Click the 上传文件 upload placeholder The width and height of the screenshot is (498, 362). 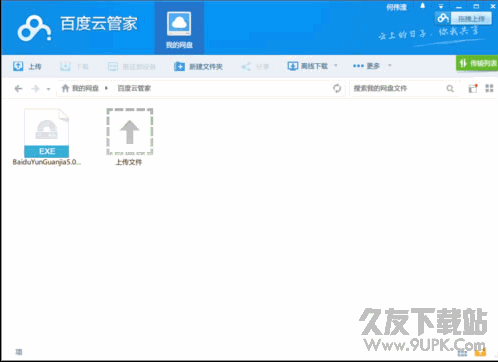point(129,137)
